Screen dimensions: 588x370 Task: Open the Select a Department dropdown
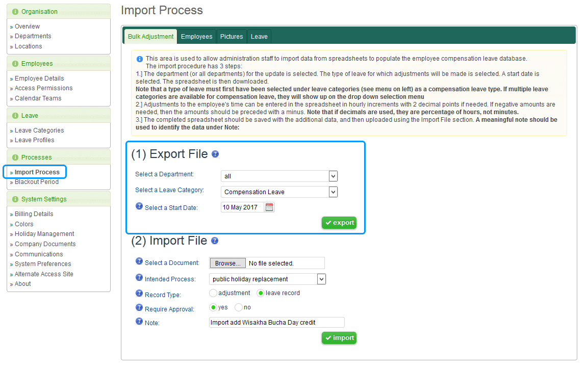pos(279,176)
